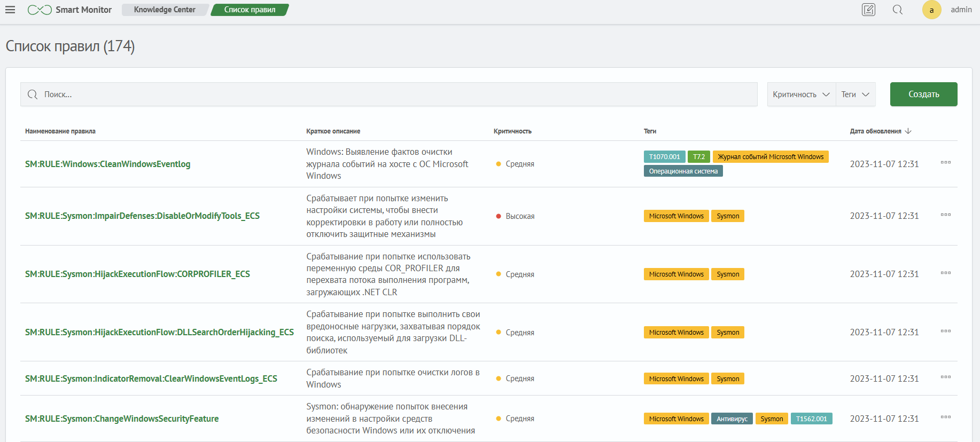This screenshot has height=442, width=980.
Task: Click the admin user avatar
Action: (x=931, y=10)
